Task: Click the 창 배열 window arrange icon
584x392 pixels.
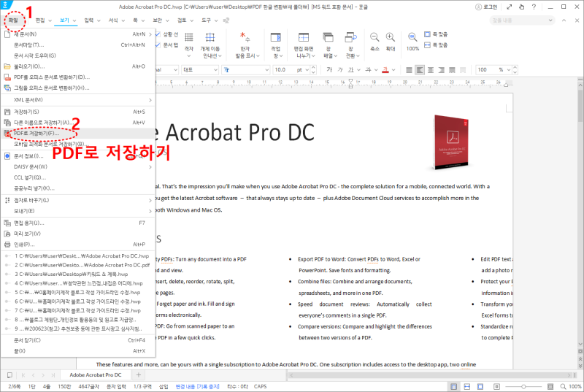Action: [328, 37]
